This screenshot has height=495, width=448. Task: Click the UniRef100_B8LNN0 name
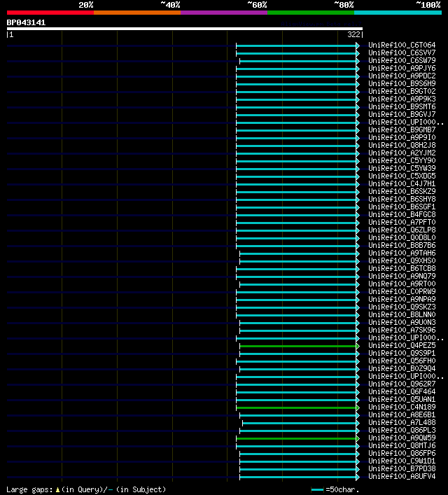pyautogui.click(x=402, y=315)
